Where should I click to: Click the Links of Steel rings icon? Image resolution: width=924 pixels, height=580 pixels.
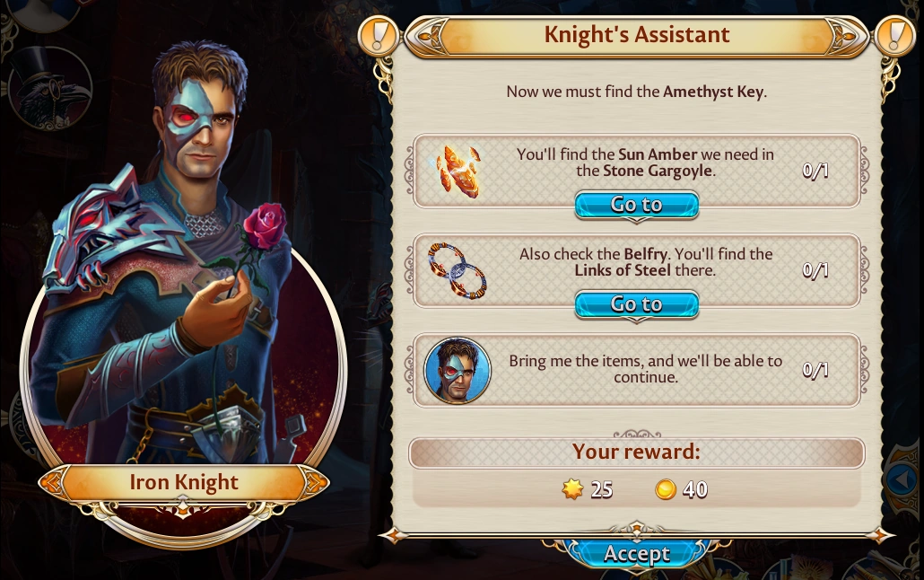pos(458,271)
